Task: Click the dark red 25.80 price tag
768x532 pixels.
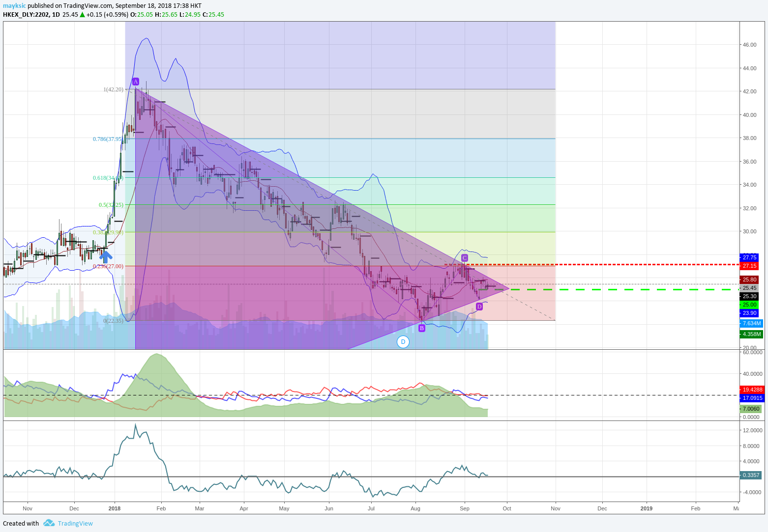Action: pos(749,280)
